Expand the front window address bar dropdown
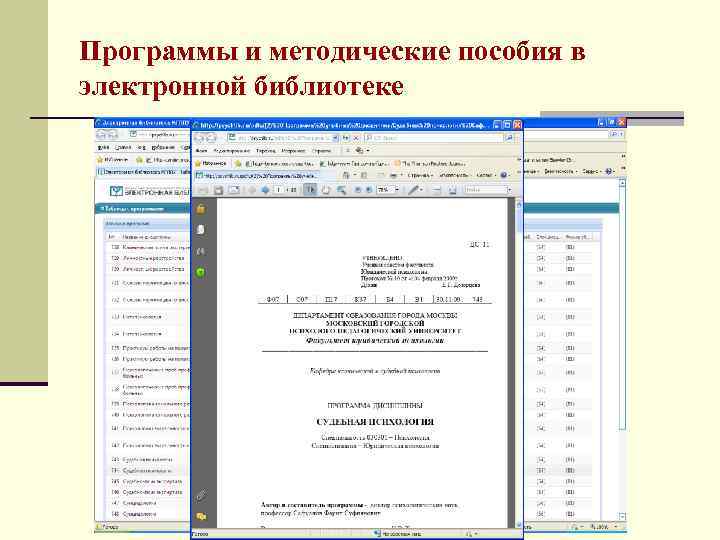Screen dimensions: 720x540 click(x=335, y=138)
